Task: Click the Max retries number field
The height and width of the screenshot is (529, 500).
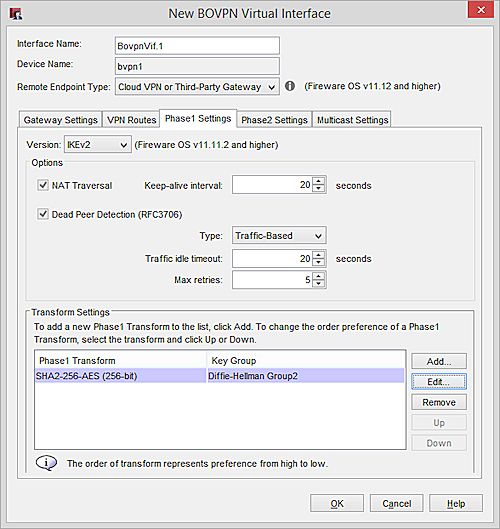Action: 273,280
